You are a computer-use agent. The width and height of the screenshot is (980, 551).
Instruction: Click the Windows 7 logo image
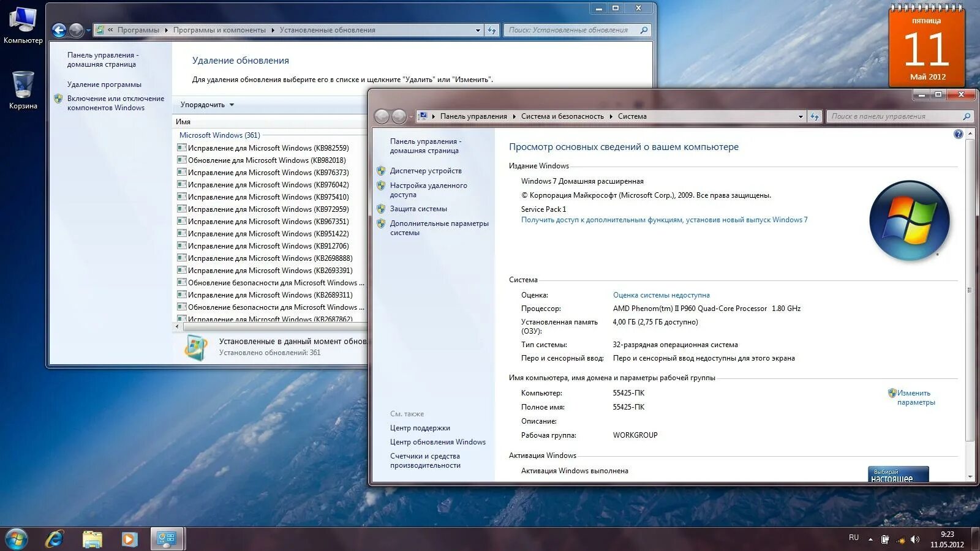pos(910,220)
